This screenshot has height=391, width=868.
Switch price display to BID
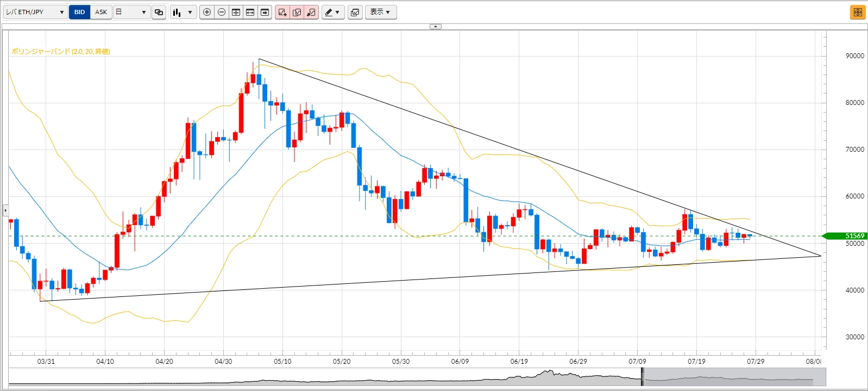coord(80,12)
